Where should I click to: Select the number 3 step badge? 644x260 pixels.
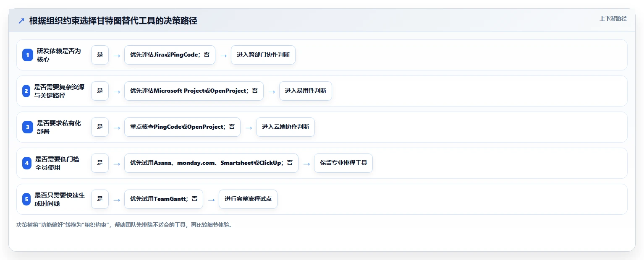(x=28, y=127)
